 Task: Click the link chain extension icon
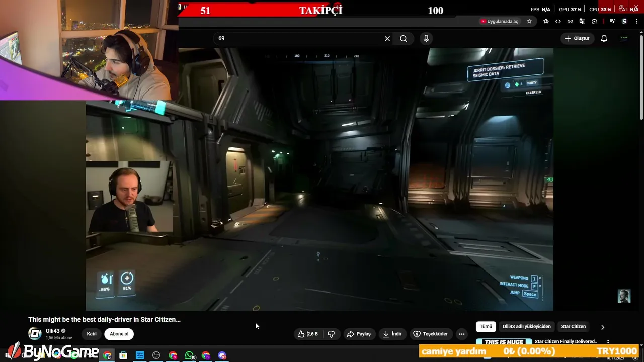click(x=570, y=21)
